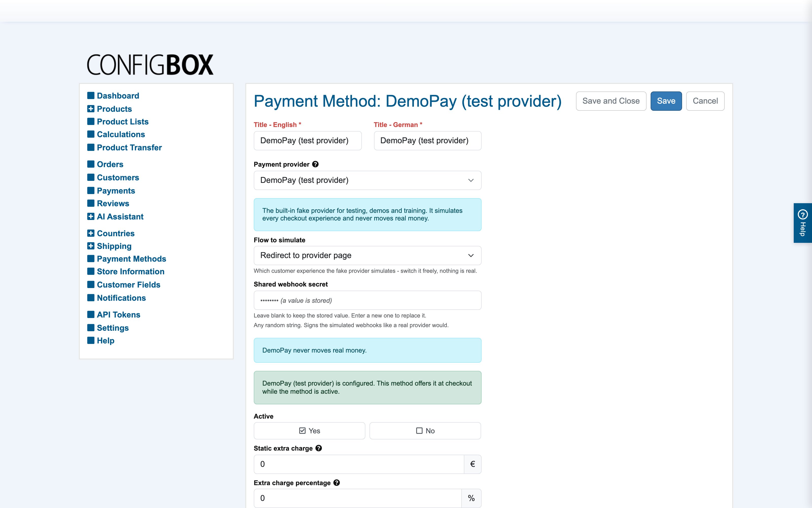Open the Dashboard link
Viewport: 812px width, 508px height.
(118, 96)
